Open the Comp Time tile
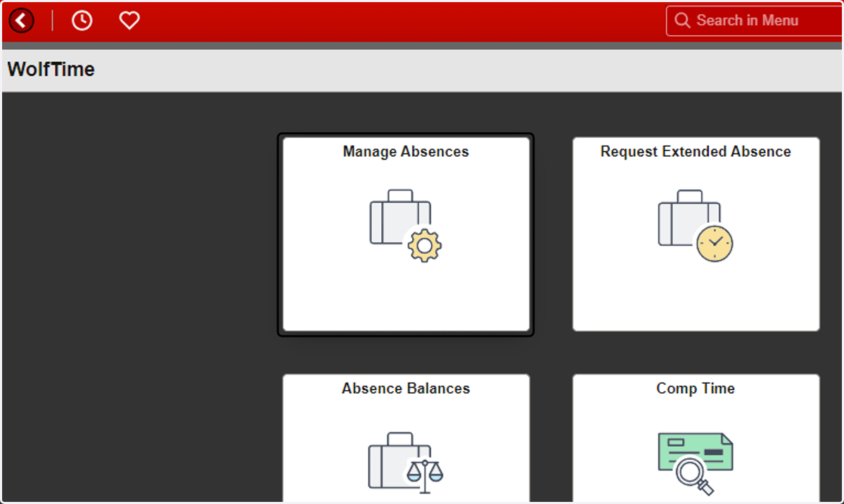This screenshot has height=504, width=844. 696,439
